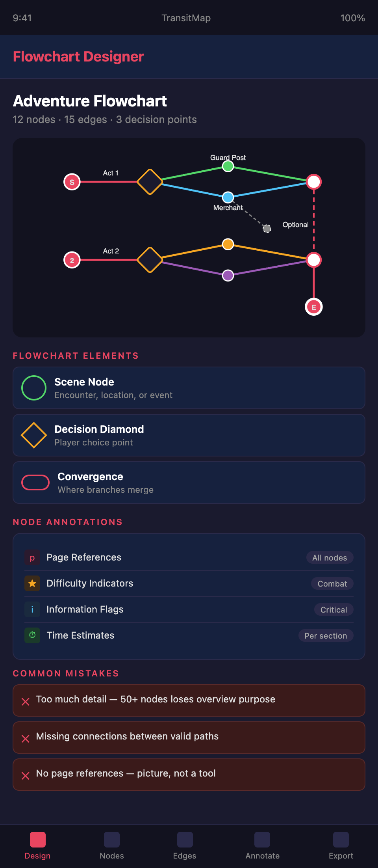378x868 pixels.
Task: Select the start node 'S' in flowchart
Action: 72,182
